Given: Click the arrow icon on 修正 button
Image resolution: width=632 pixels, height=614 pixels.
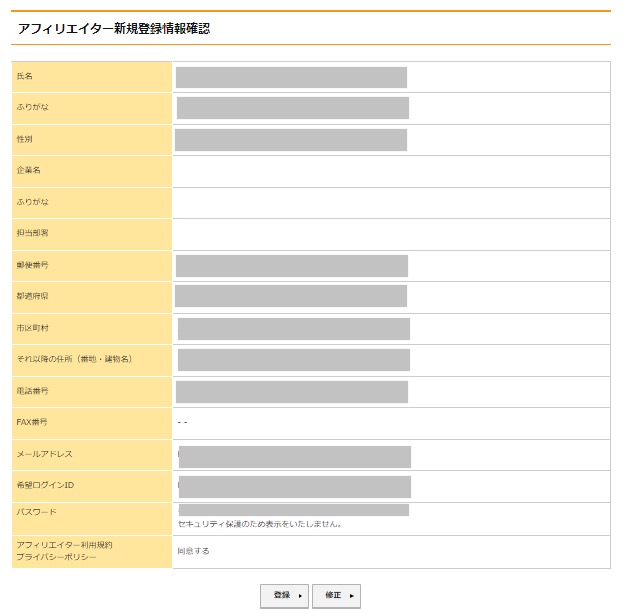Looking at the screenshot, I should pyautogui.click(x=351, y=596).
